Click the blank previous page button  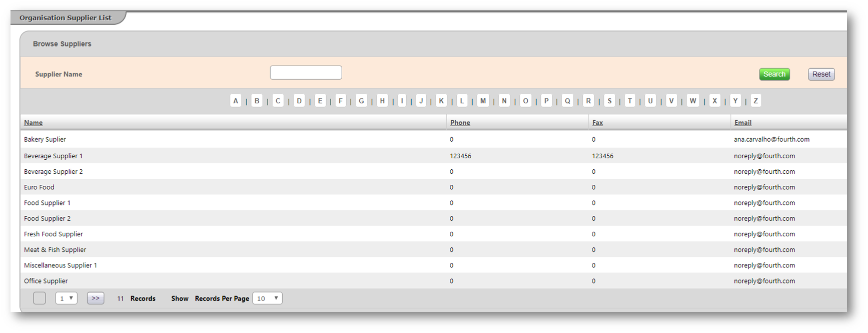tap(40, 298)
